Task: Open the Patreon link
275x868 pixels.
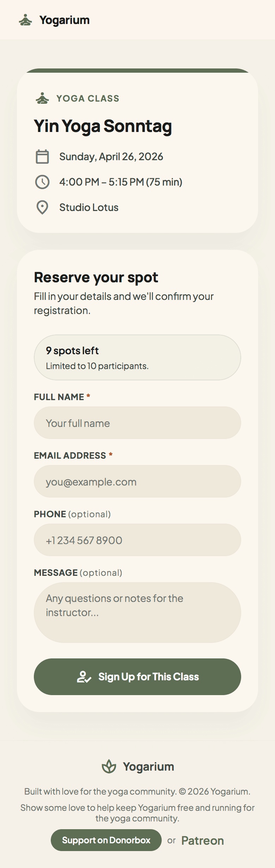Action: click(x=202, y=840)
